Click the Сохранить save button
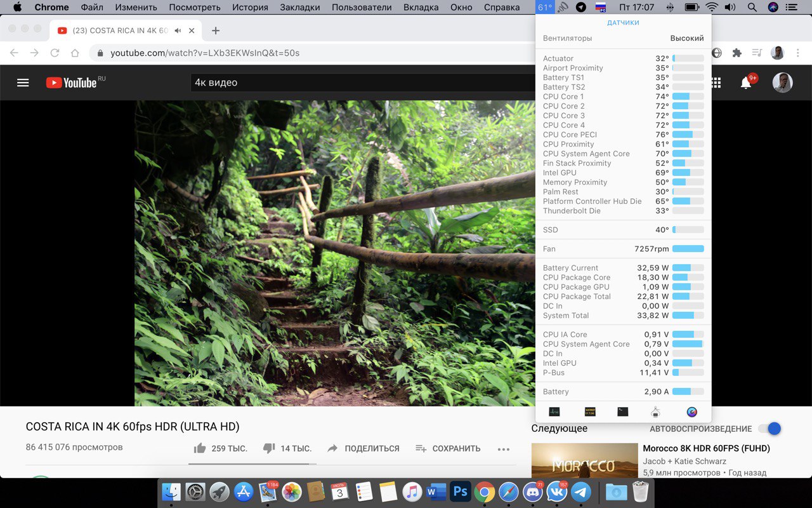The image size is (812, 508). pos(448,448)
